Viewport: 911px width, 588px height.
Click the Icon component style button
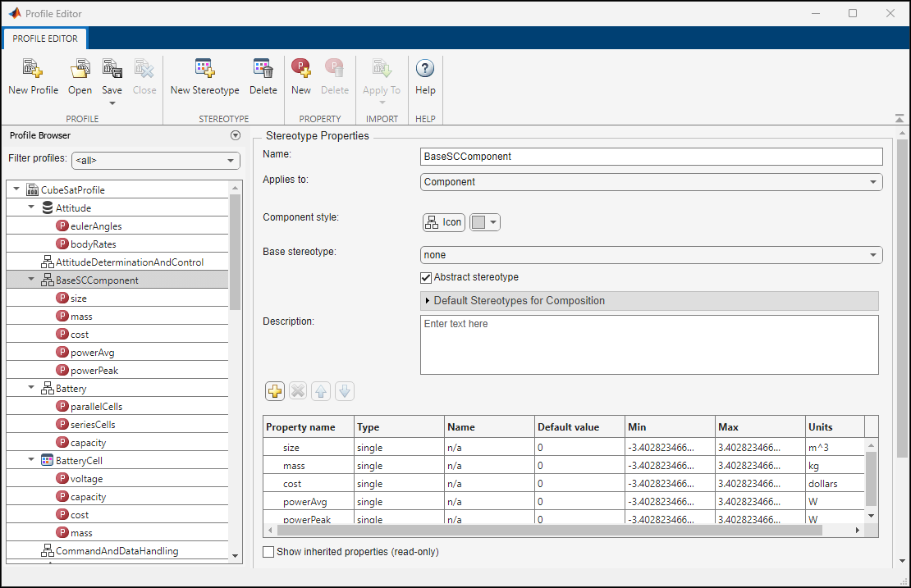click(444, 222)
